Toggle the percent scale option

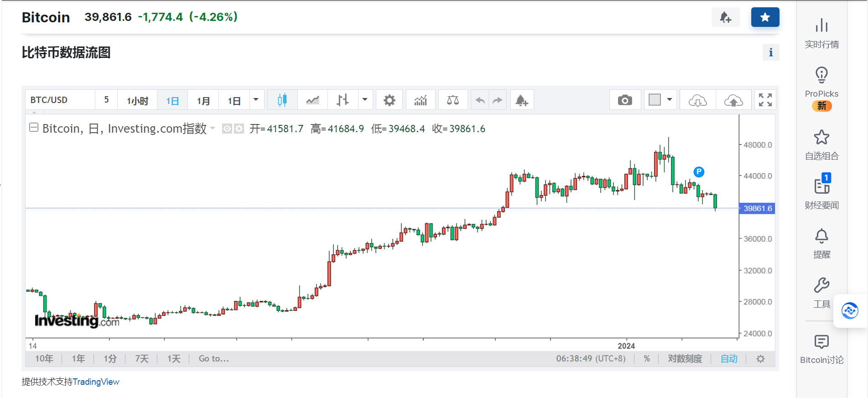pos(646,359)
